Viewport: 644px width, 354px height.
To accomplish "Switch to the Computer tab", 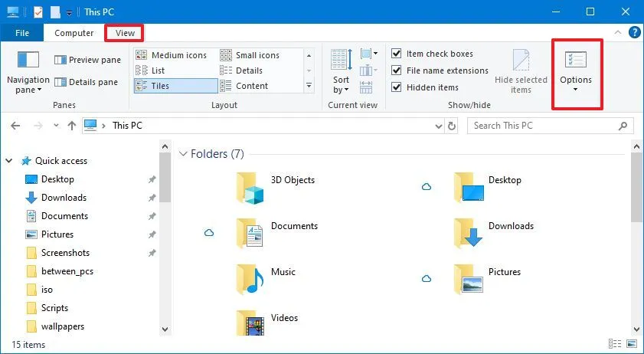I will (x=74, y=33).
